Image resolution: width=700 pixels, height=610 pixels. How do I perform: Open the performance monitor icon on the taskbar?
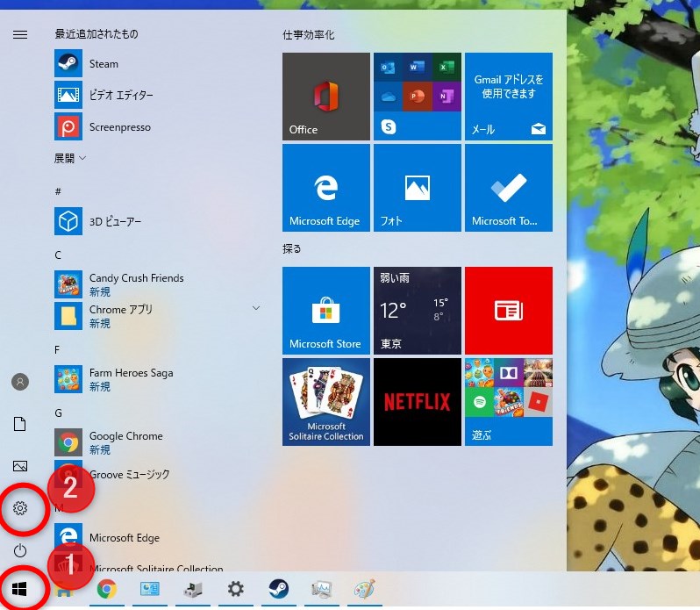322,589
